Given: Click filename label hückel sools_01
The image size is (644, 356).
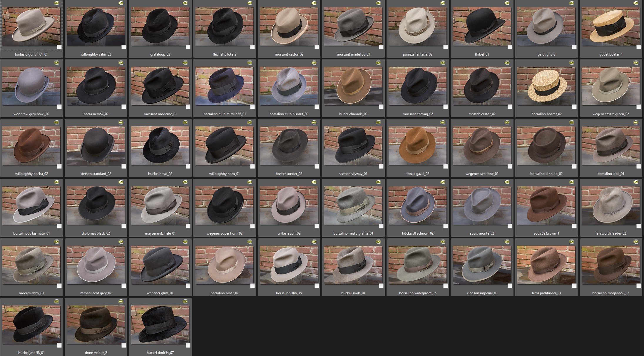Looking at the screenshot, I should coord(353,293).
